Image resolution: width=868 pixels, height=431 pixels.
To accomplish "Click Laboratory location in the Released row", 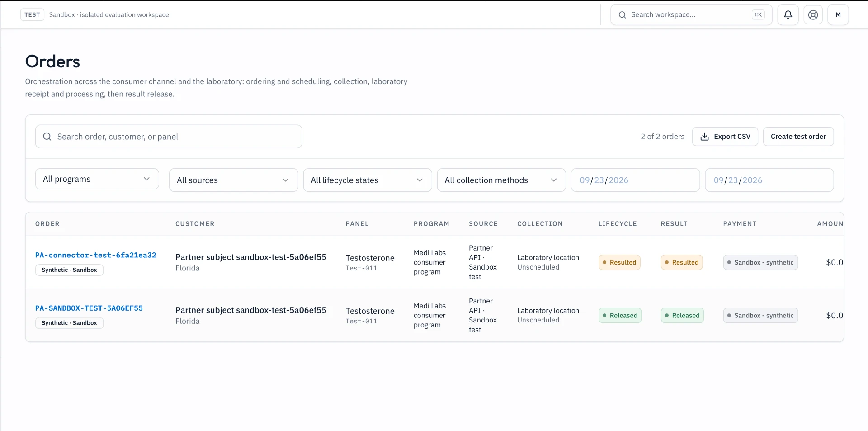I will click(x=548, y=310).
